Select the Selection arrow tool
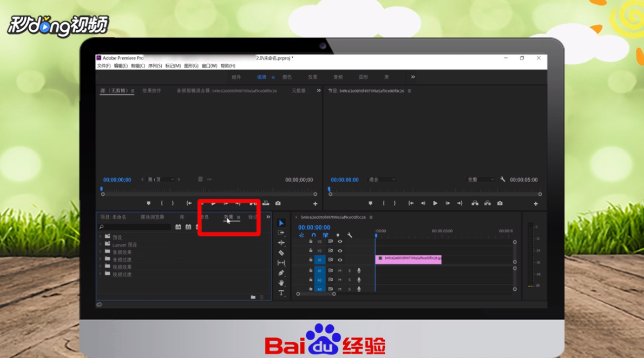Screen dimensions: 644x358 coord(281,223)
